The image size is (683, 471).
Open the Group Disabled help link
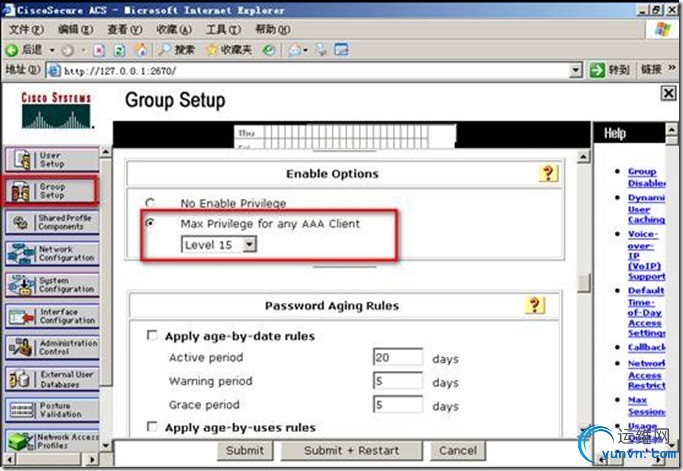click(646, 177)
